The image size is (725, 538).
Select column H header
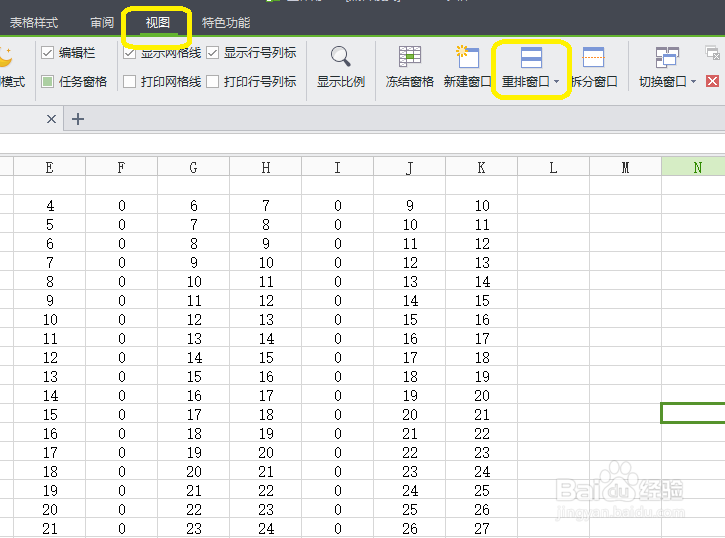[266, 167]
